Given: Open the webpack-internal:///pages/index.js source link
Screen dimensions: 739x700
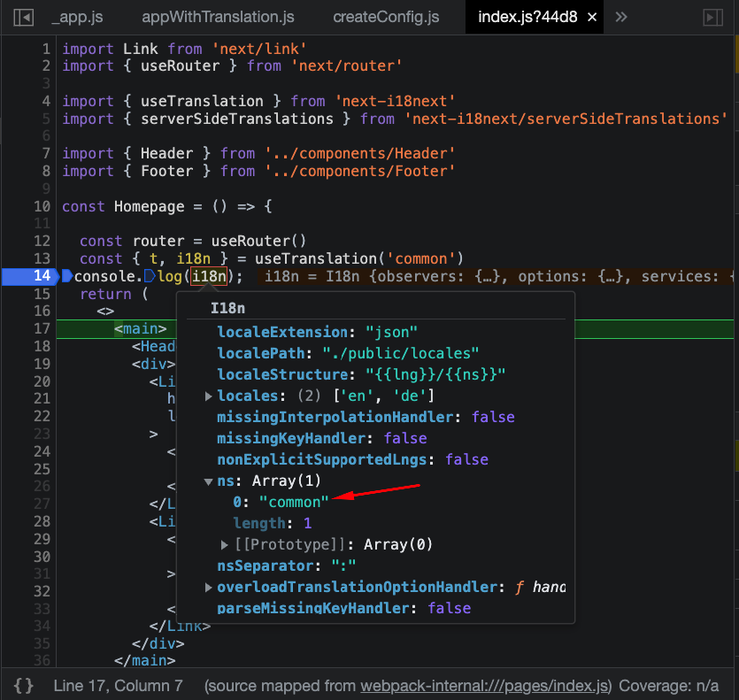Looking at the screenshot, I should 484,686.
